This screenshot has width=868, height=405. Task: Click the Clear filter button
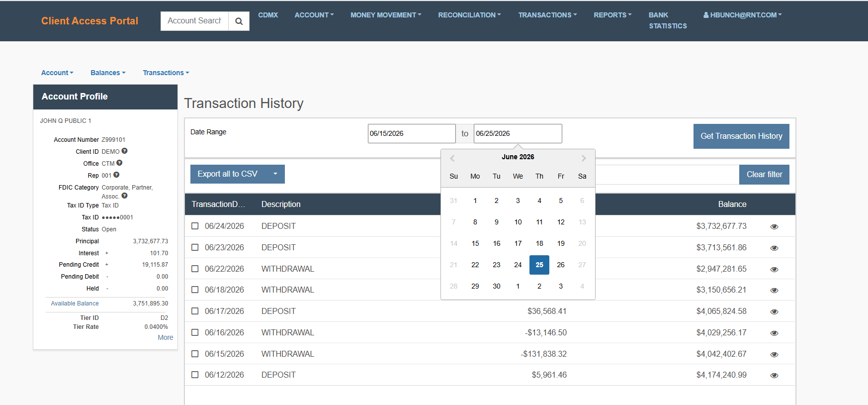[764, 175]
